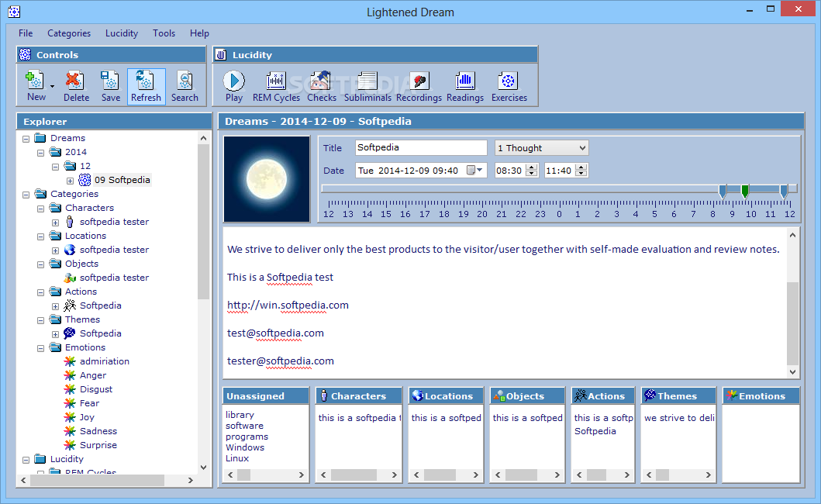Open REM Cycles tool
The height and width of the screenshot is (504, 821).
(276, 87)
